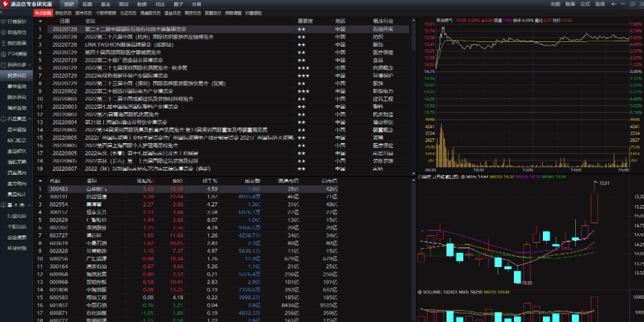Open the 基金 top menu tab
Screen dimensions: 644x322
[x=105, y=4]
